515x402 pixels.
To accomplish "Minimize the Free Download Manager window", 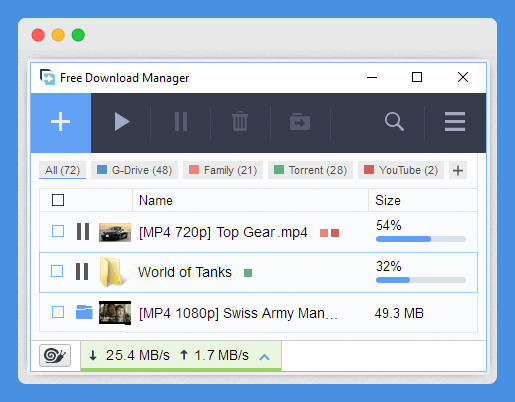I will (x=372, y=77).
